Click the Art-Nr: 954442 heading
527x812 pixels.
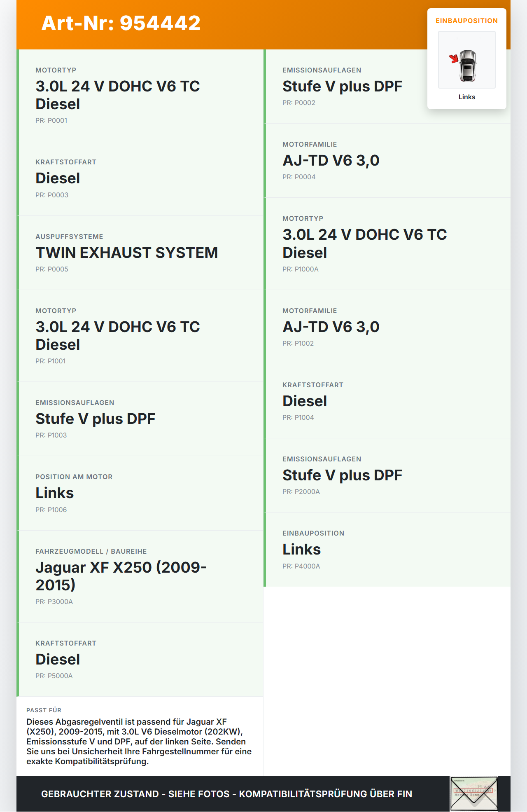pyautogui.click(x=121, y=23)
